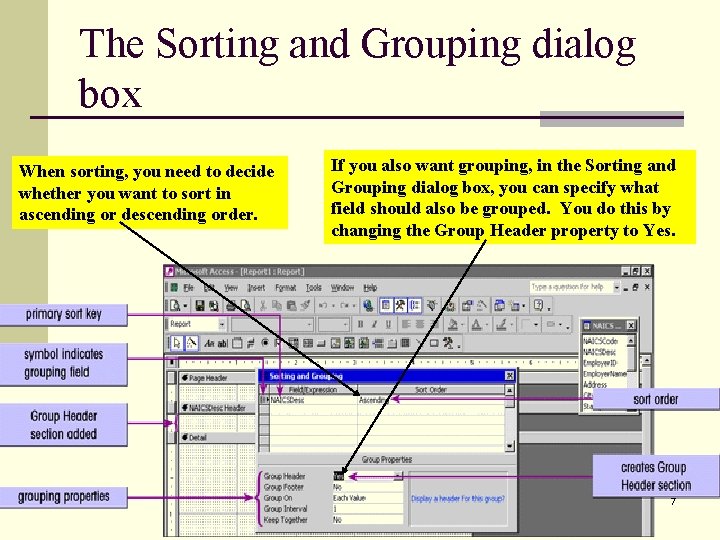This screenshot has width=720, height=540.
Task: Select the Label (Aa) toolbox tool
Action: (x=209, y=343)
